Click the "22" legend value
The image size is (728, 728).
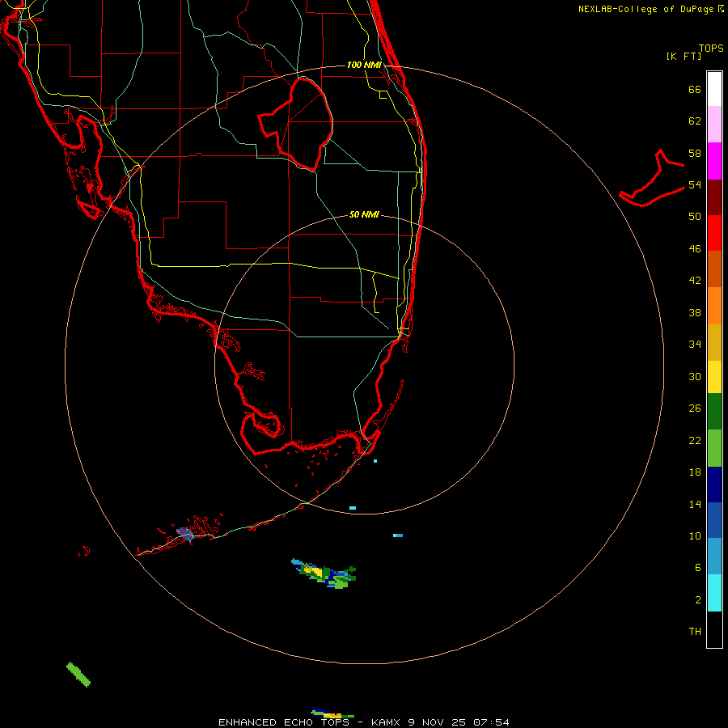tap(695, 440)
